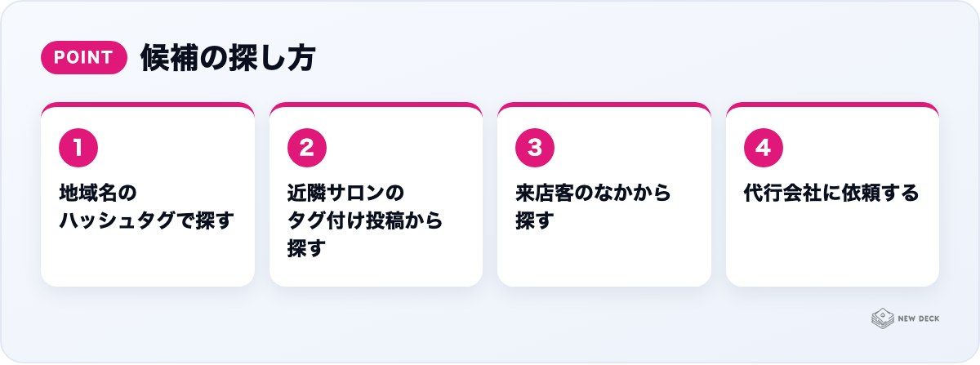The width and height of the screenshot is (980, 365).
Task: Click the text 来店客のなかから探す
Action: pyautogui.click(x=593, y=207)
